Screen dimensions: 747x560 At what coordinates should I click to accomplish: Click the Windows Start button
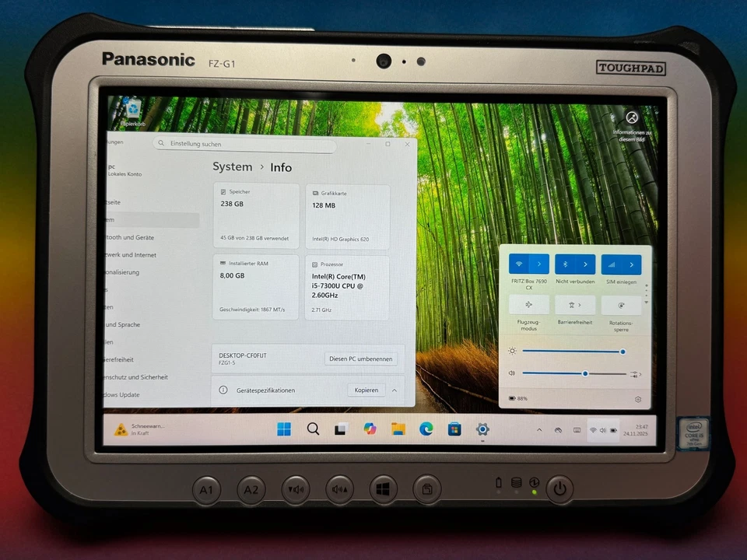283,429
